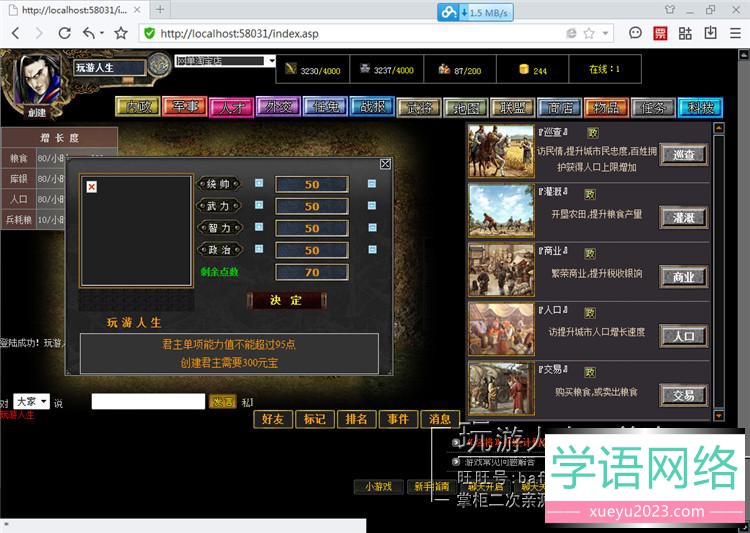The width and height of the screenshot is (750, 533).
Task: Click left stepper beside 统帅 value
Action: pyautogui.click(x=259, y=184)
